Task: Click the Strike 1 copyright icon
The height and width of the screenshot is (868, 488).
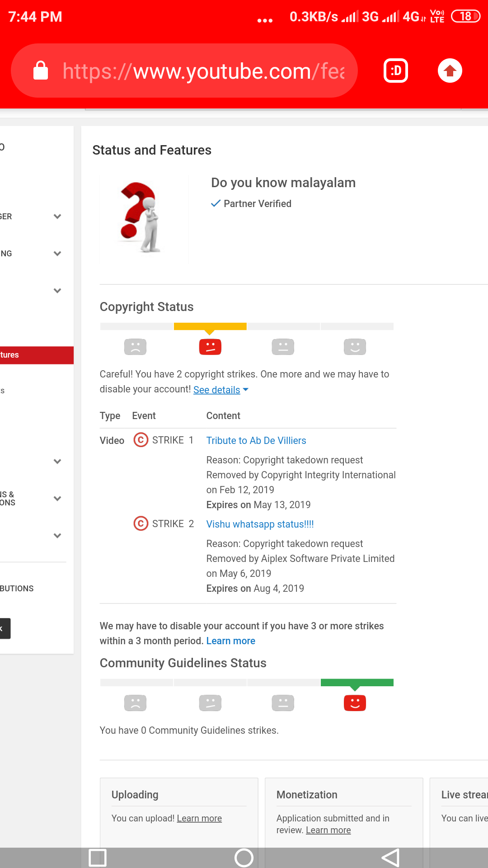Action: pos(141,440)
